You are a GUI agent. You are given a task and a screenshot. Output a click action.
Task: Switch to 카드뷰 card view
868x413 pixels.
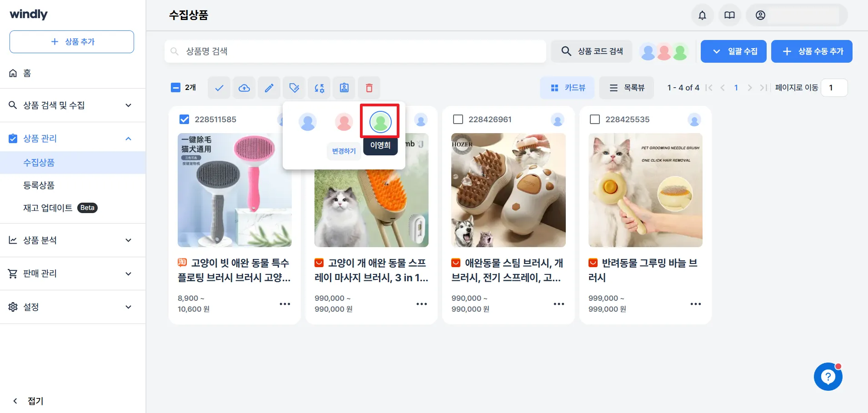tap(567, 88)
